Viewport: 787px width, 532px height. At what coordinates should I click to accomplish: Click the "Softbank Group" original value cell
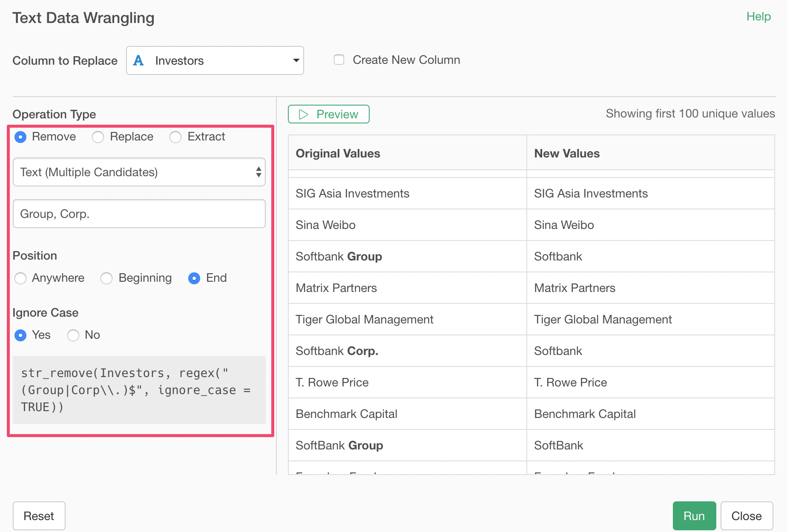[x=339, y=256]
